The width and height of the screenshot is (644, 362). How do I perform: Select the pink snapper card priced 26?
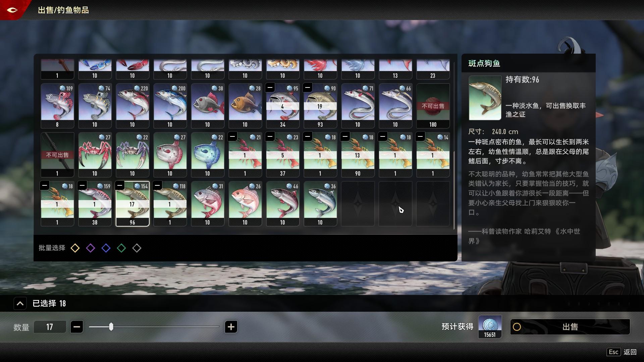pos(245,203)
